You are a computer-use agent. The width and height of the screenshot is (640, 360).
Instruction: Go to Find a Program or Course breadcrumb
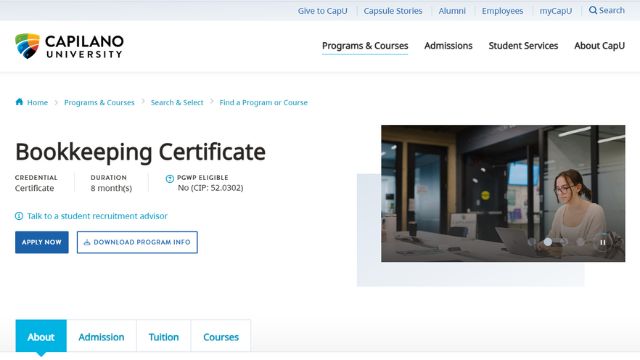coord(263,102)
